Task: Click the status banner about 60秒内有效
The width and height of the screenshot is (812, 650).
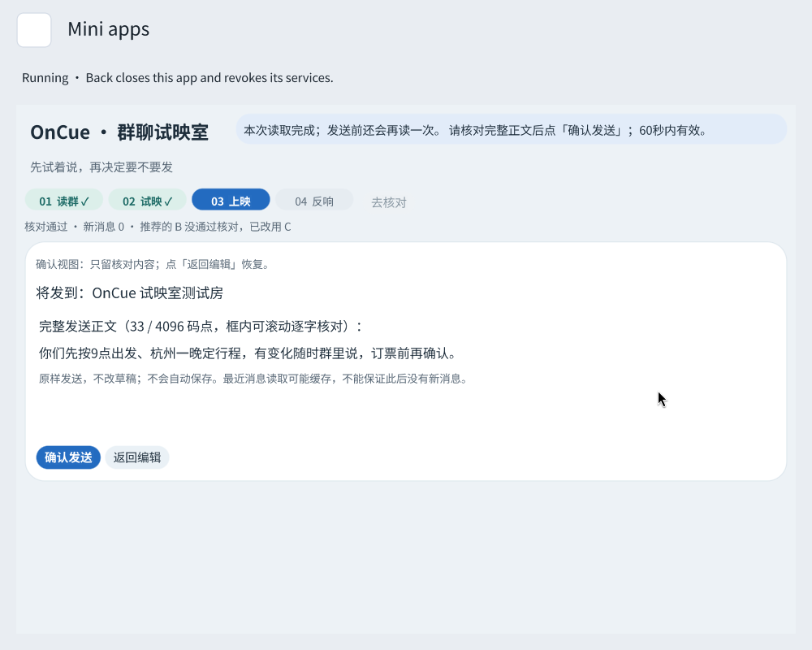Action: coord(512,130)
